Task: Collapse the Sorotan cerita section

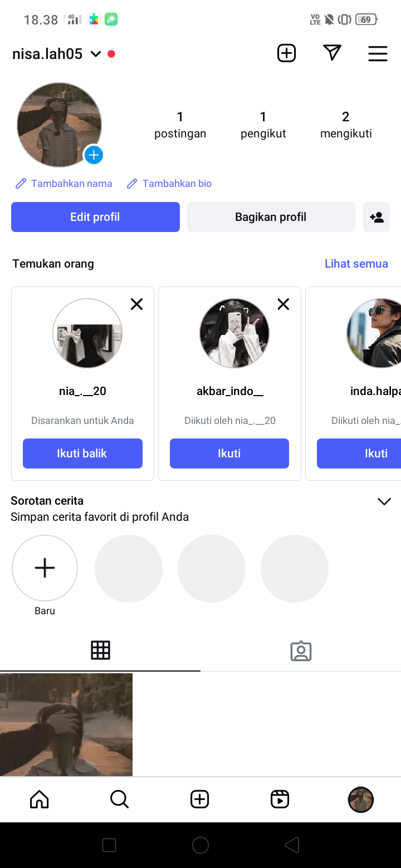Action: point(384,502)
